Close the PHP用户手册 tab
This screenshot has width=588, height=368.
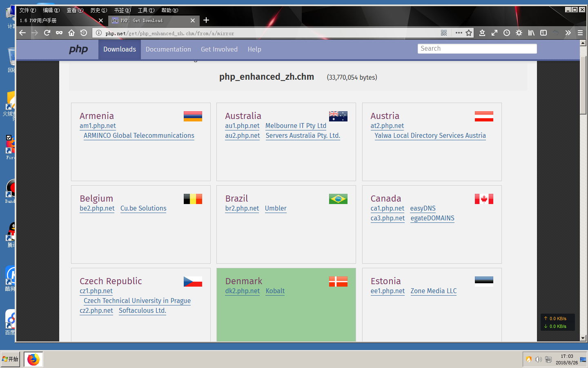pos(101,20)
